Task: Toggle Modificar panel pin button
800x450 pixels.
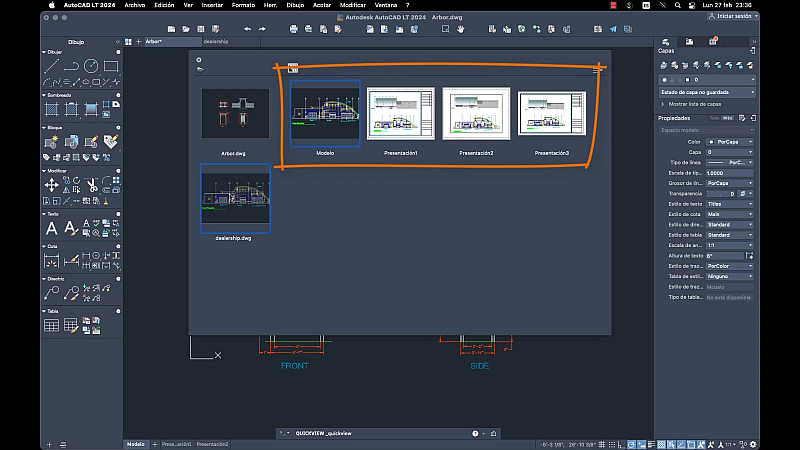Action: [x=118, y=171]
